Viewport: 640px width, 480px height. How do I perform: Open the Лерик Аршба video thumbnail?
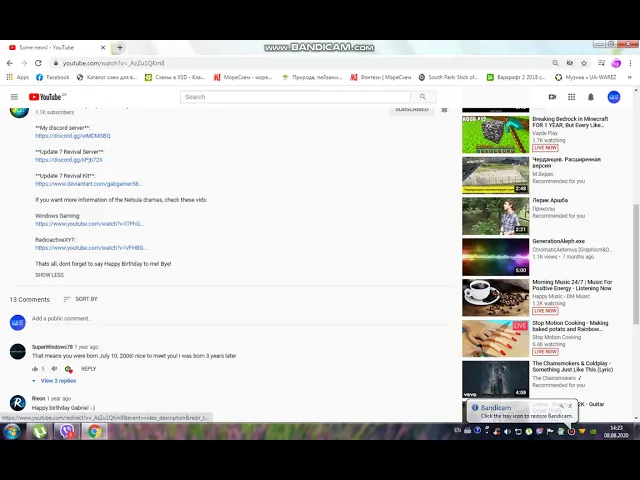pos(496,216)
